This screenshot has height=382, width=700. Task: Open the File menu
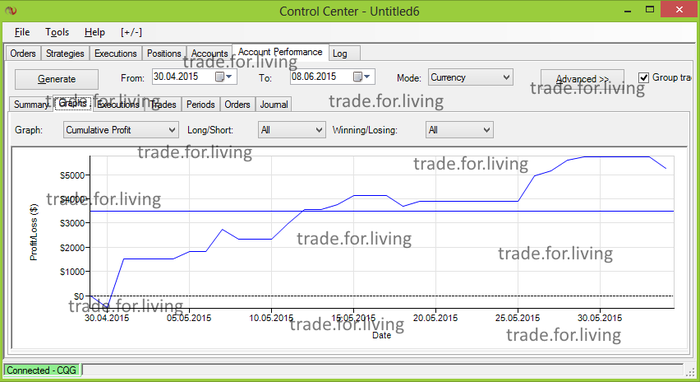point(22,32)
